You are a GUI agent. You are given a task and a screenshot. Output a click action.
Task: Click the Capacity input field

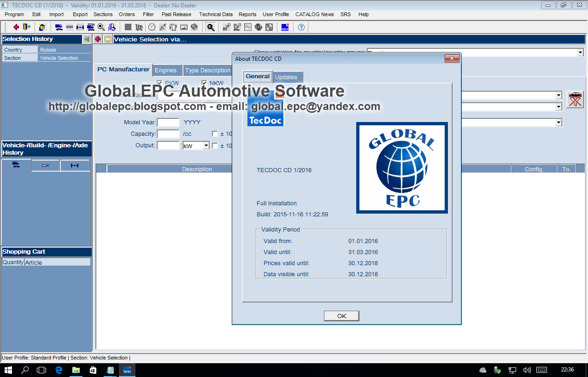(x=168, y=134)
